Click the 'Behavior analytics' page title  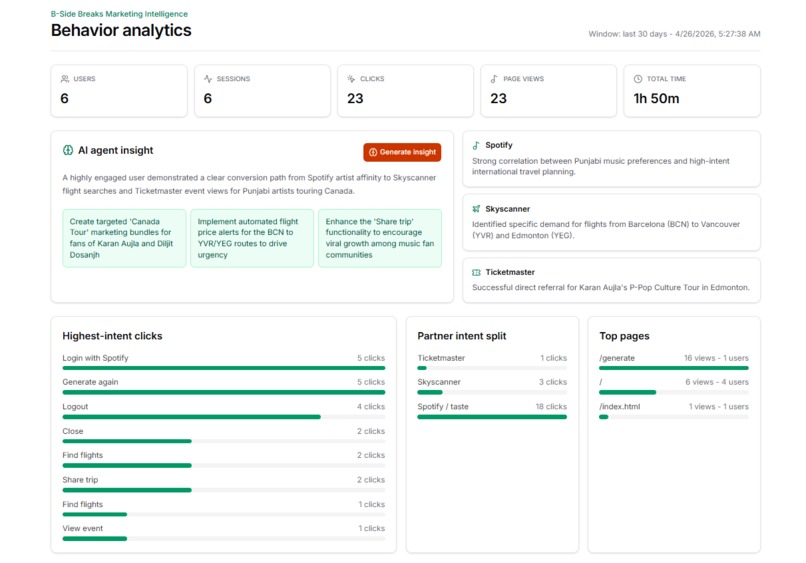pos(121,30)
